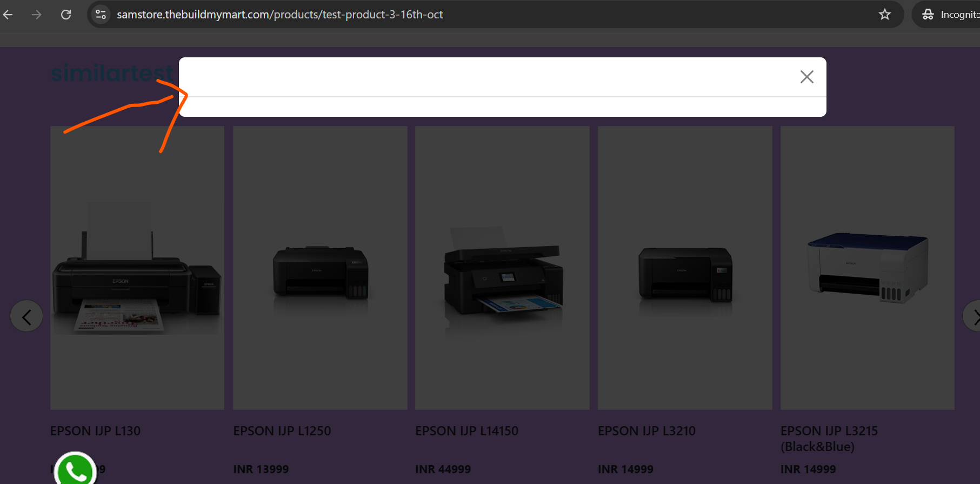
Task: Go forward in browser history
Action: click(x=37, y=15)
